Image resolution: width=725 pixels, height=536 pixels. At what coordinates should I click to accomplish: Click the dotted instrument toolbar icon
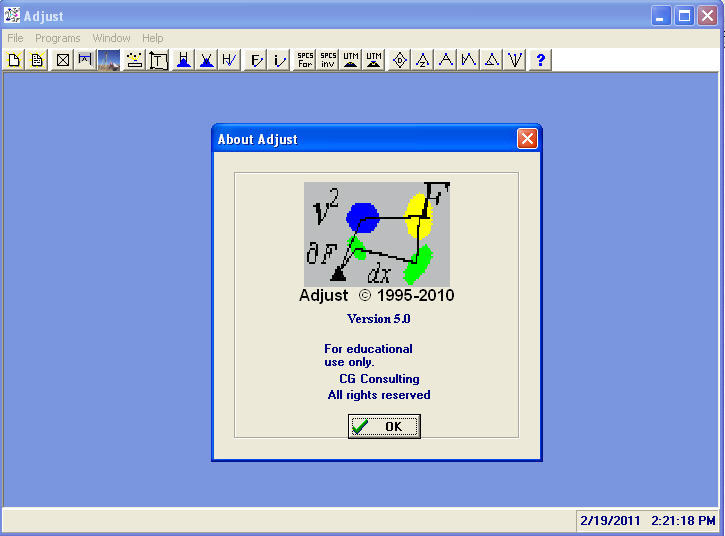(x=135, y=60)
